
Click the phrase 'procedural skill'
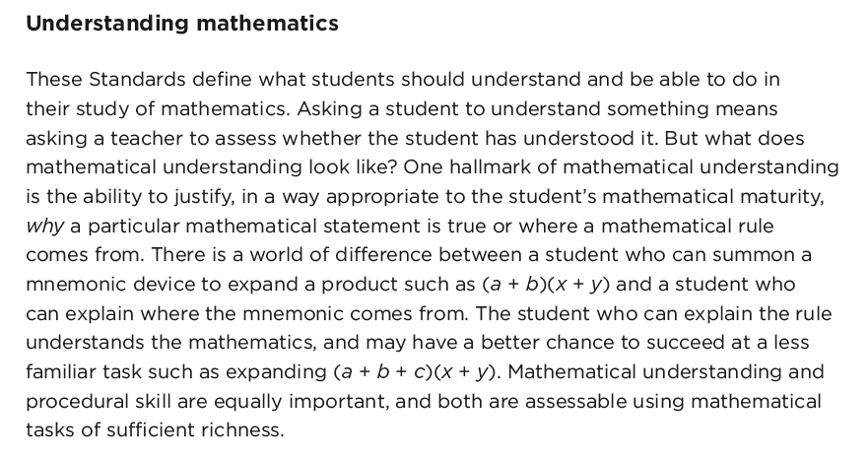99,402
